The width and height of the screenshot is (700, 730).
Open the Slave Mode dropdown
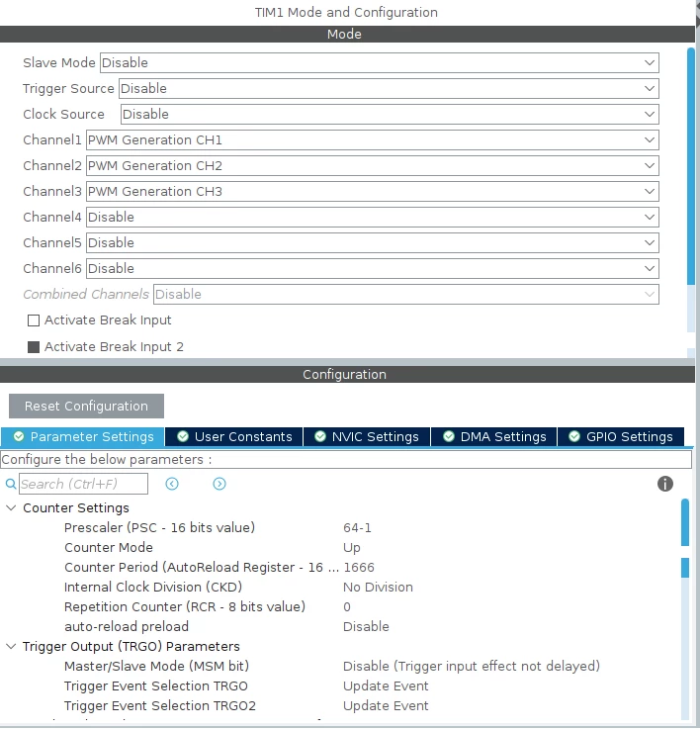(380, 63)
